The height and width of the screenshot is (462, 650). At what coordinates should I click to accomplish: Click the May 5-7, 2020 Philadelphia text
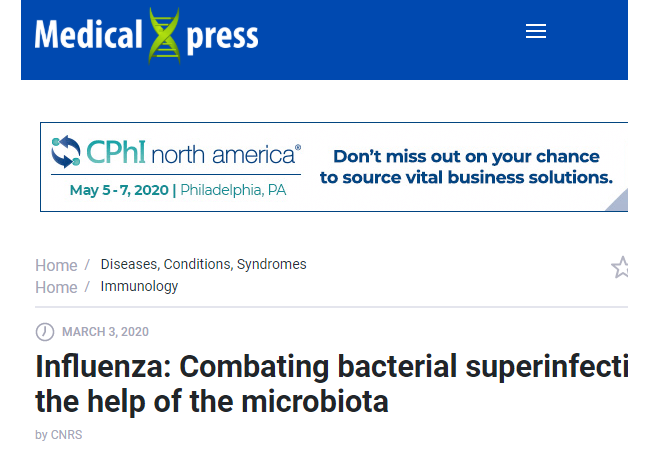pos(178,190)
